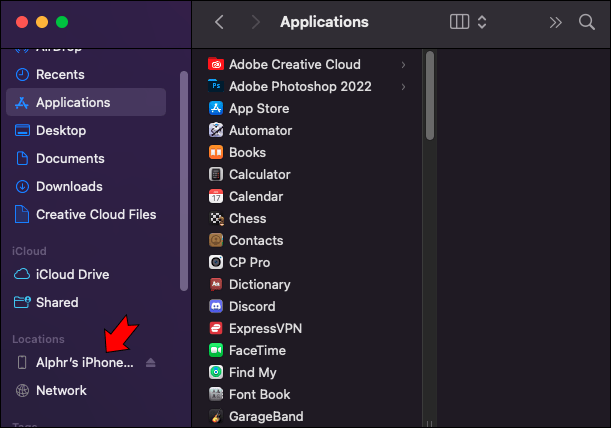Select iCloud Drive in the sidebar
The height and width of the screenshot is (428, 611).
click(x=72, y=274)
